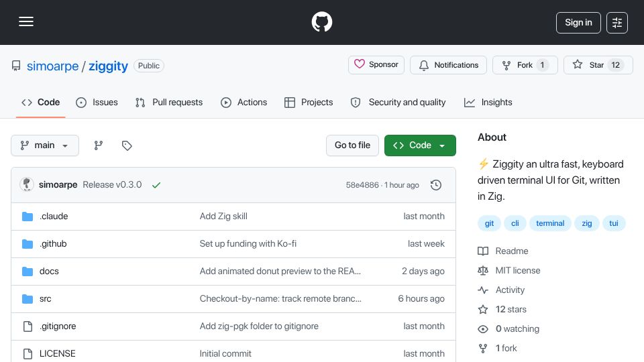Click the .github folder icon
This screenshot has height=362, width=644.
(x=28, y=244)
